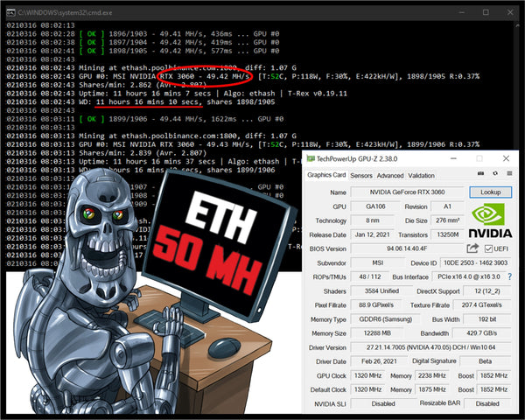Click the GPU-Z refresh icon

pyautogui.click(x=495, y=173)
